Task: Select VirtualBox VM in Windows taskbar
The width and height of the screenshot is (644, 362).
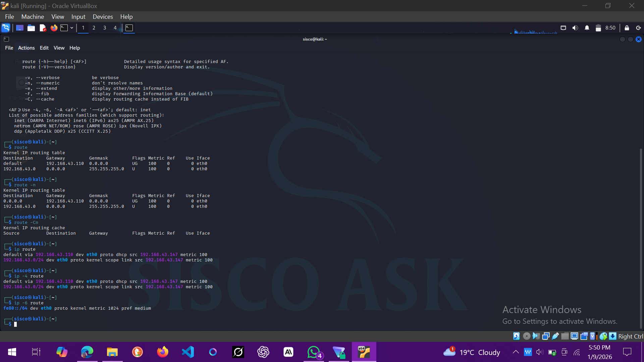Action: tap(364, 352)
